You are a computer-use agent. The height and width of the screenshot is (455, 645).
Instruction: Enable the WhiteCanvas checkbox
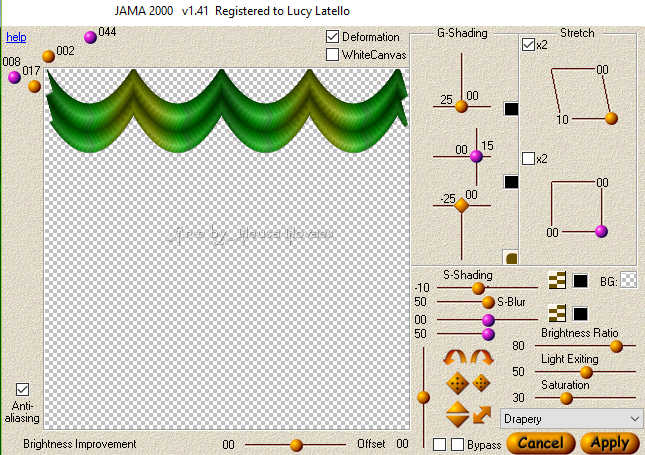click(x=333, y=55)
